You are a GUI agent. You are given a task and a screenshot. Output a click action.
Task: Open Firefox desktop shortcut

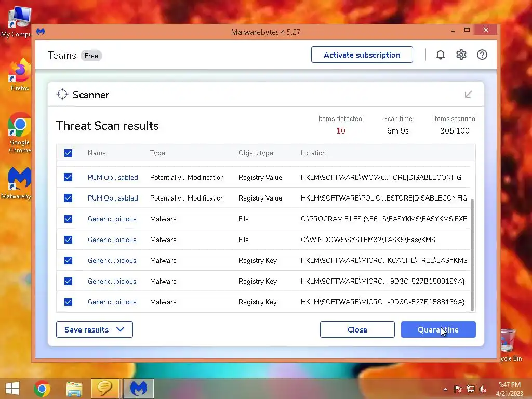pyautogui.click(x=20, y=75)
